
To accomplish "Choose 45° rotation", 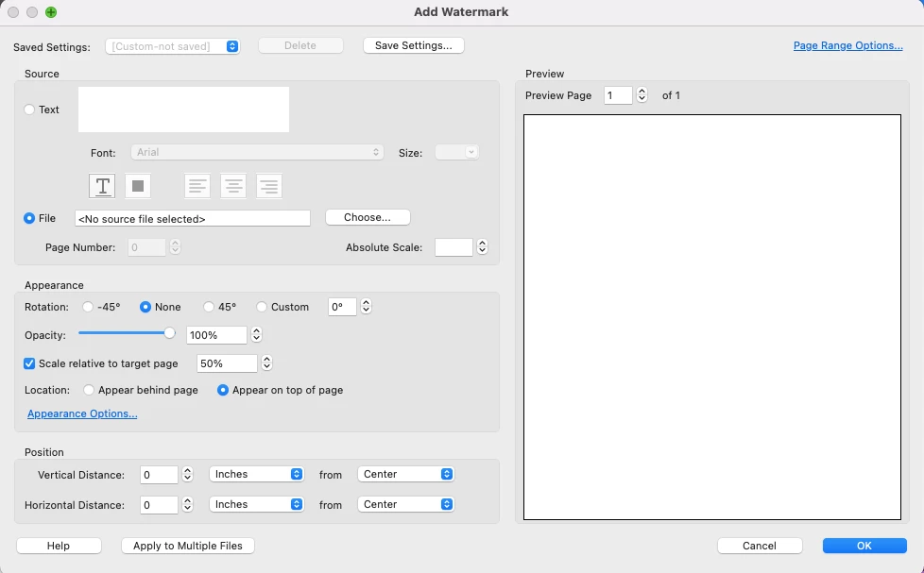I will [x=209, y=307].
